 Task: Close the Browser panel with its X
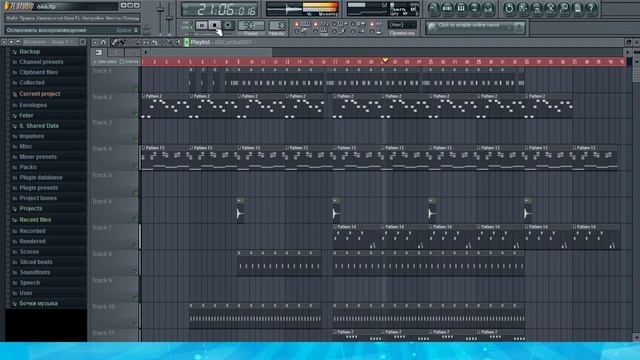click(83, 42)
